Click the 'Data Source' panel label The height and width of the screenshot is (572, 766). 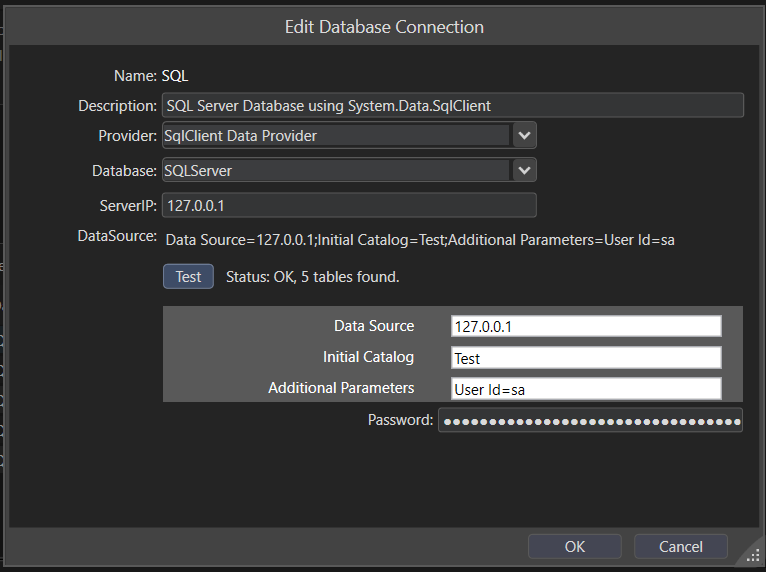[x=374, y=326]
